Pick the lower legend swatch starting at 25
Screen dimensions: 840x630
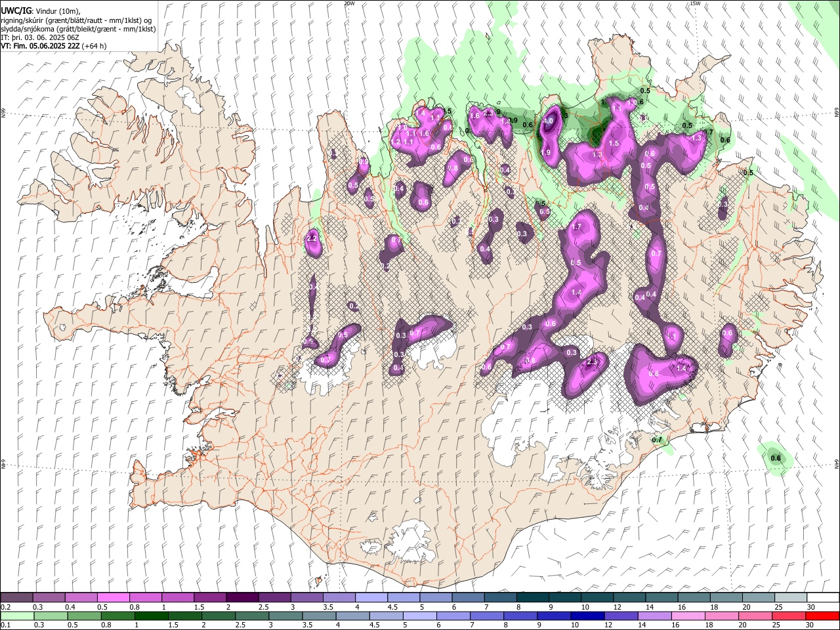[787, 616]
